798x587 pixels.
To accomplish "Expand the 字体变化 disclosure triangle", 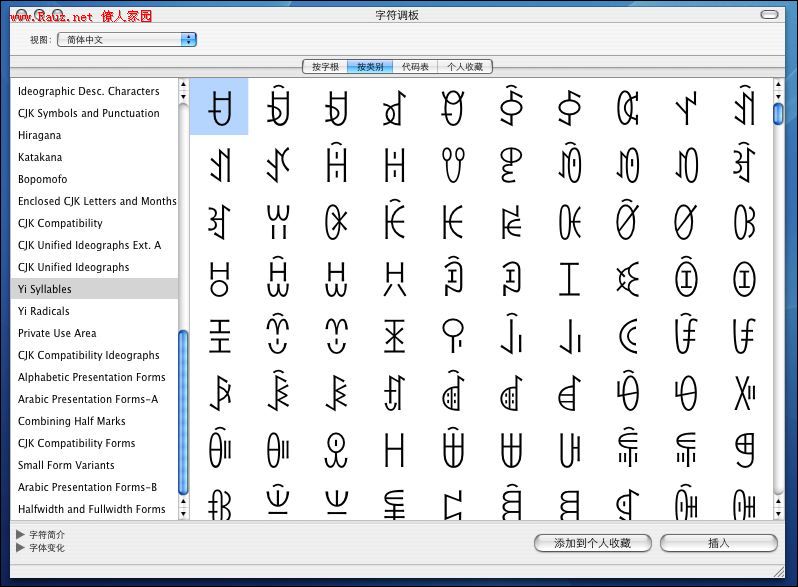I will pyautogui.click(x=21, y=548).
